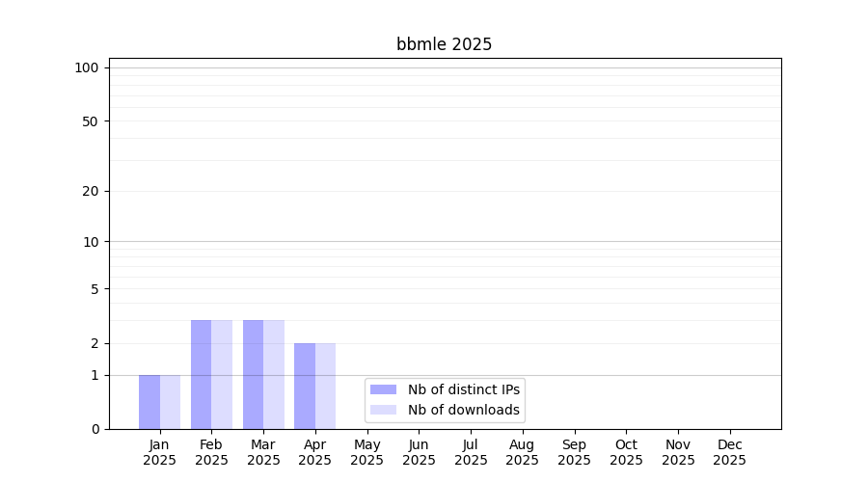The width and height of the screenshot is (868, 482).
Task: Select the Jan 2025 distinct IPs bar
Action: click(x=149, y=402)
